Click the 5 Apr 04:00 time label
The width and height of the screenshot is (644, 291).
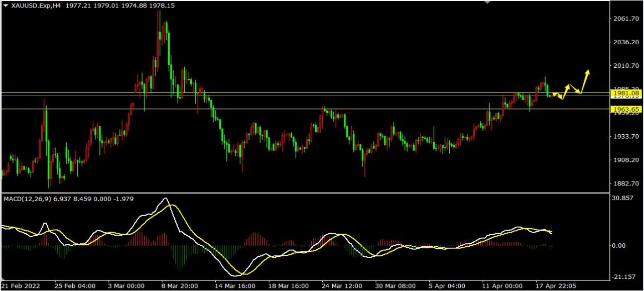[448, 285]
